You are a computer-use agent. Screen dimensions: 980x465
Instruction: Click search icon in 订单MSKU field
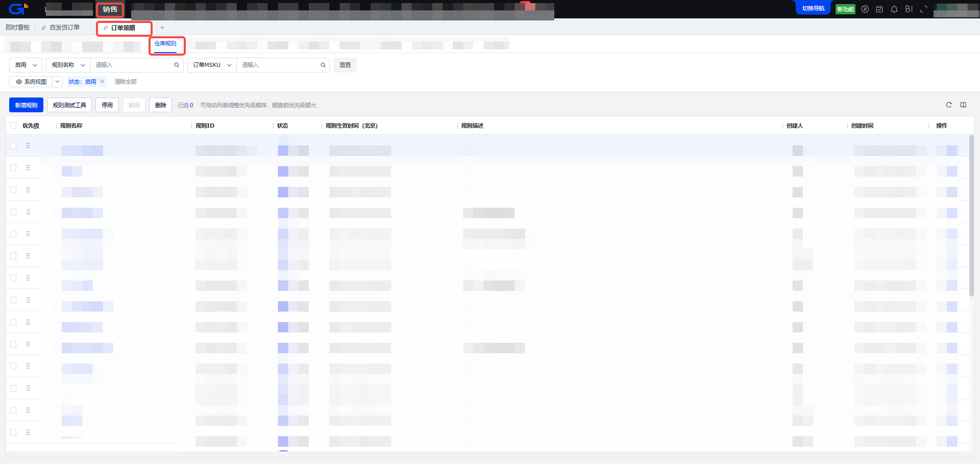[323, 65]
